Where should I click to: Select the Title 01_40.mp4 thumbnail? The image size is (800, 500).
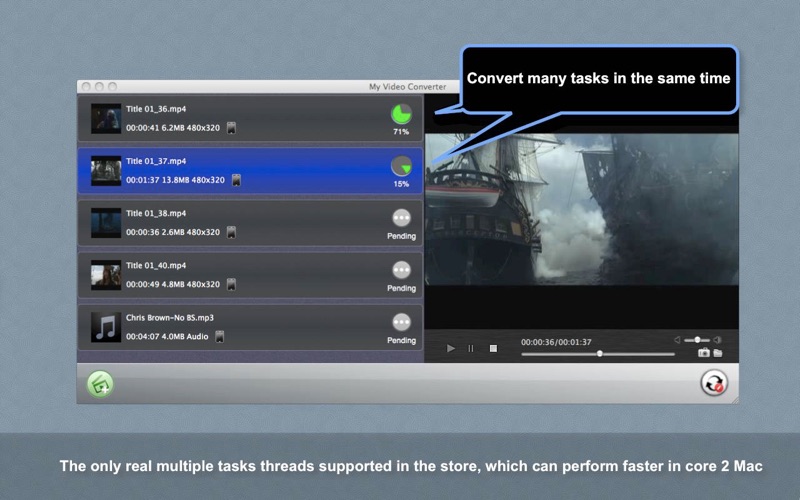(x=106, y=275)
